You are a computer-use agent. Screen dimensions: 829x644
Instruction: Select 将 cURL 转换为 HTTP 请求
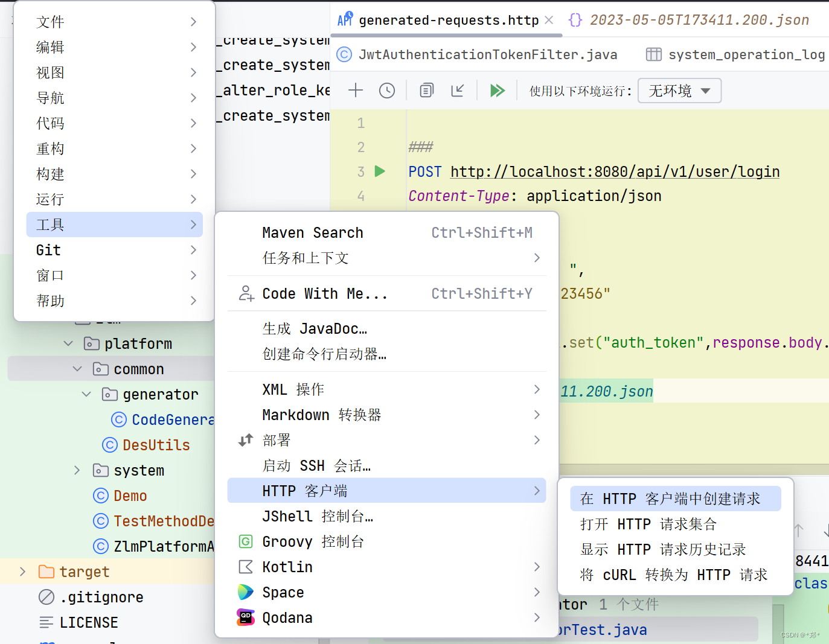click(676, 575)
